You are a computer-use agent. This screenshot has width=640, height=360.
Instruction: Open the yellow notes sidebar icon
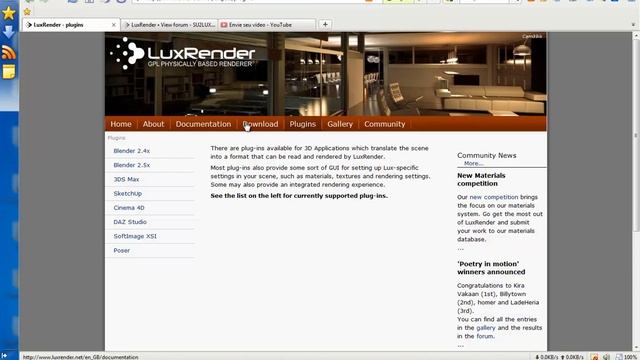(9, 72)
